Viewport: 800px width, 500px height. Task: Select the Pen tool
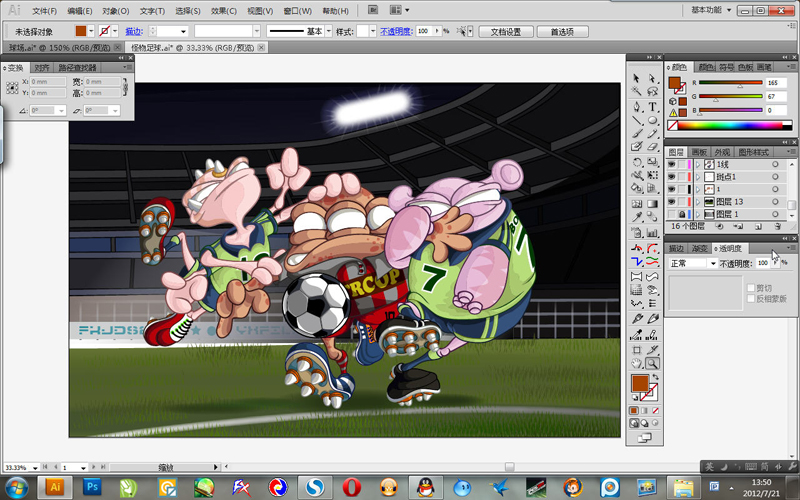coord(636,107)
